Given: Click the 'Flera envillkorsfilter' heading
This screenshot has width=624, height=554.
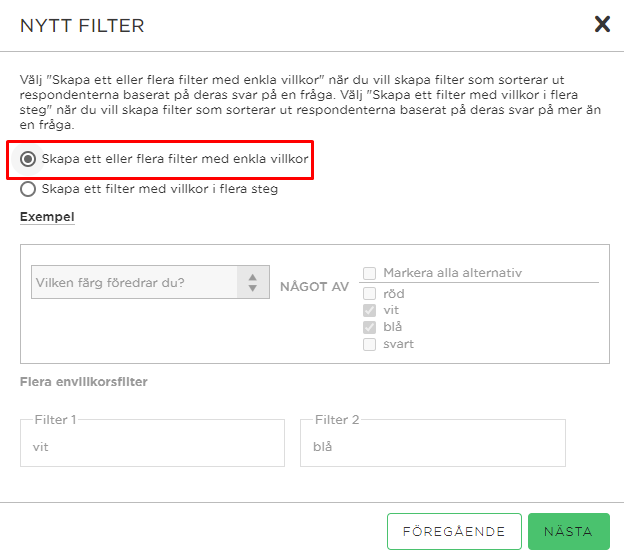Looking at the screenshot, I should pos(84,382).
